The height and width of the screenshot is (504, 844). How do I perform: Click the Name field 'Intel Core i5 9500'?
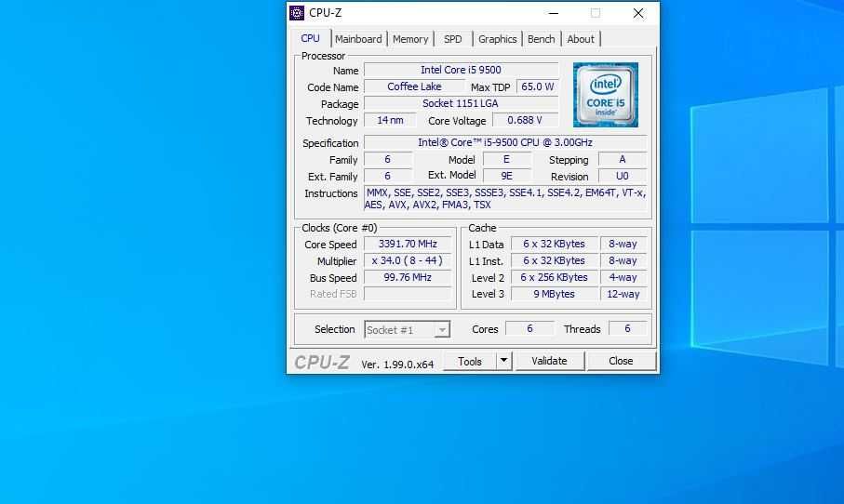[x=461, y=70]
